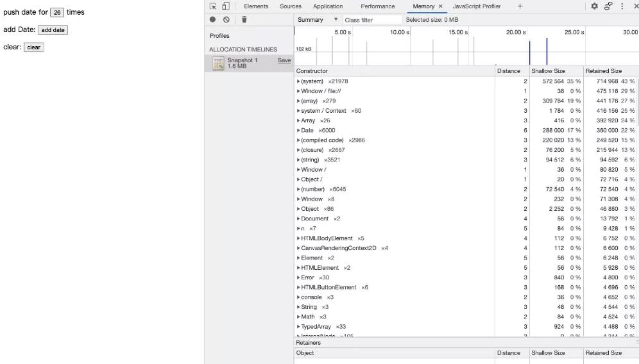This screenshot has width=639, height=364.
Task: Clear all profiles icon
Action: click(226, 19)
